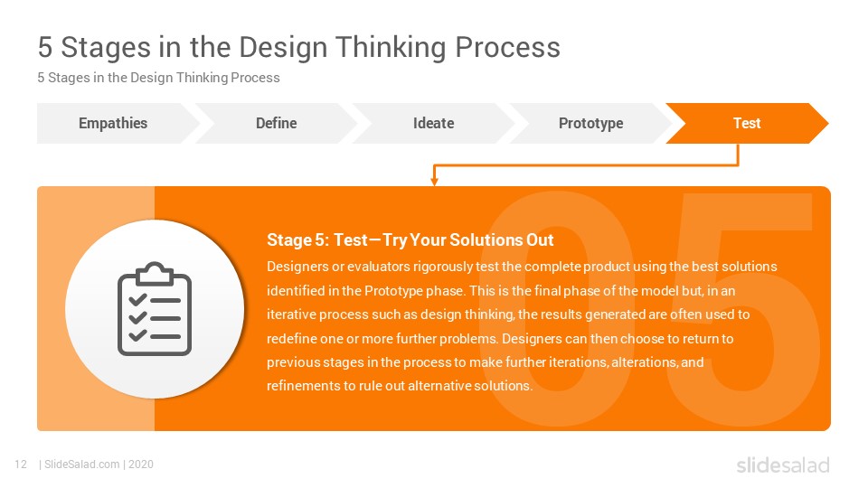Click the subtitle under the main title

click(158, 78)
